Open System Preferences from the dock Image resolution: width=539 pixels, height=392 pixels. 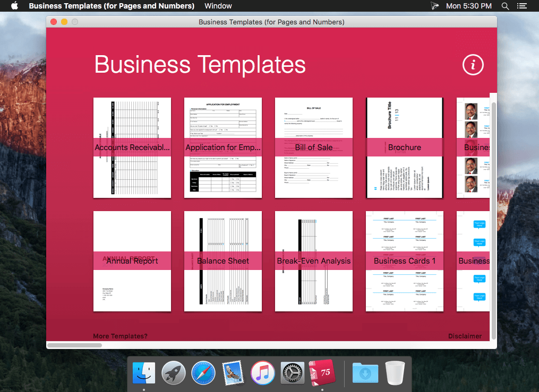(292, 373)
